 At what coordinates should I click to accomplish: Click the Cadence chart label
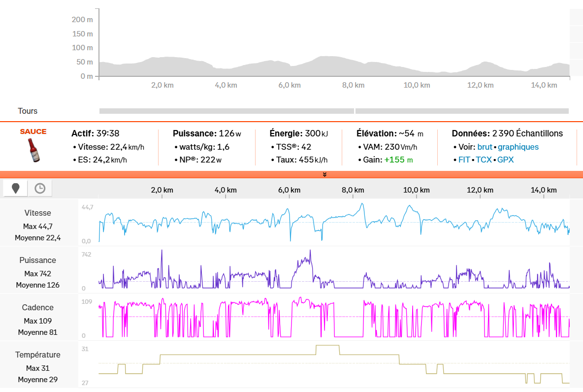(38, 308)
